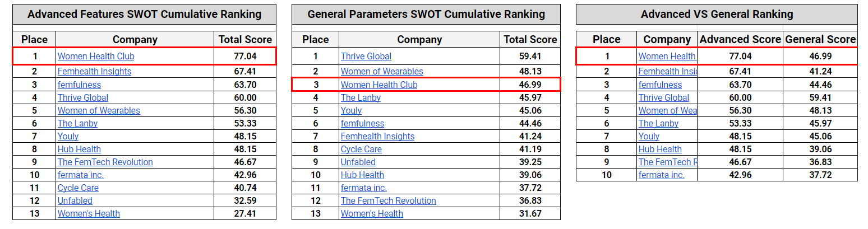Click Femhealth Insights link in Advanced Features table
Screen dimensions: 868x229
(94, 71)
